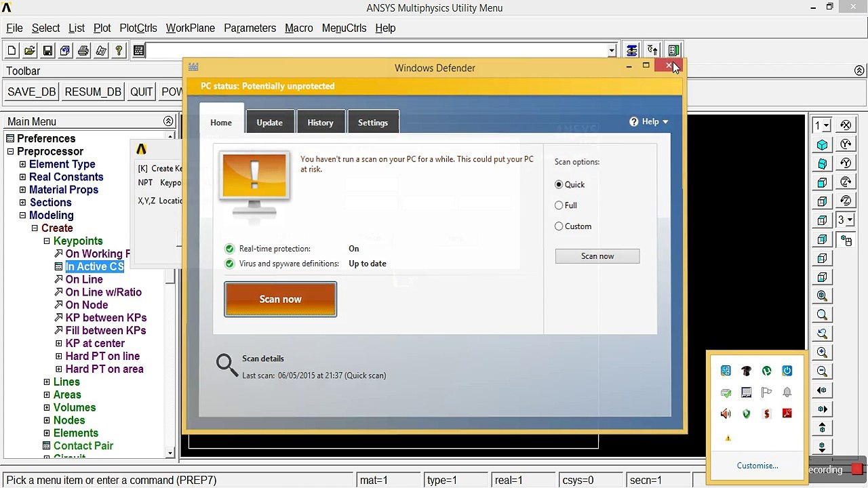Click the Fit View magnifier icon
Viewport: 868px width, 488px height.
pyautogui.click(x=823, y=296)
